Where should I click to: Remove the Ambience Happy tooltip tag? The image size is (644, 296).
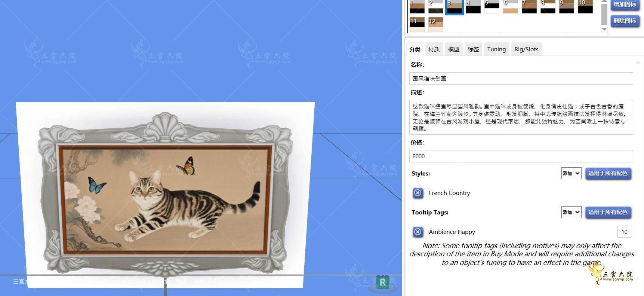tap(417, 232)
